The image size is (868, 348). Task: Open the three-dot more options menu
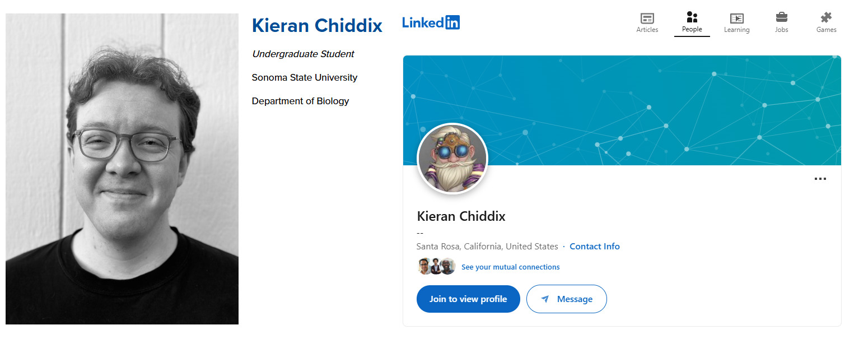coord(820,179)
